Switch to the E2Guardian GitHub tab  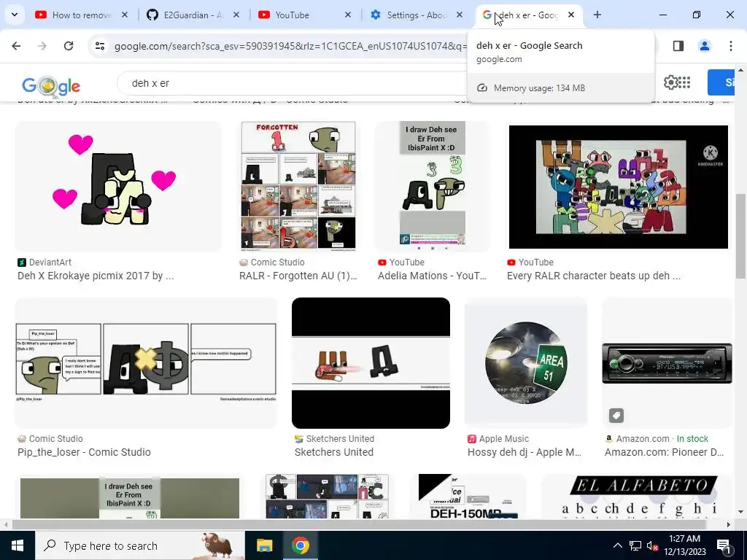point(193,15)
